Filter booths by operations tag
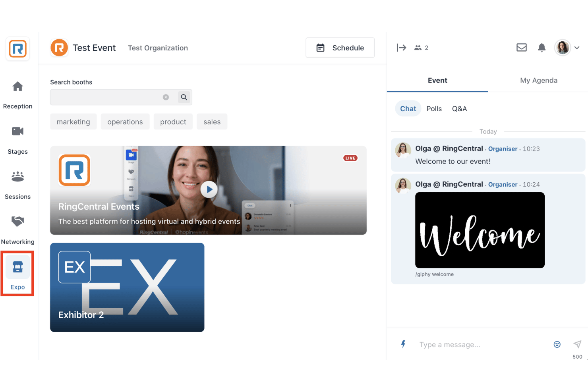This screenshot has width=588, height=392. click(x=125, y=122)
